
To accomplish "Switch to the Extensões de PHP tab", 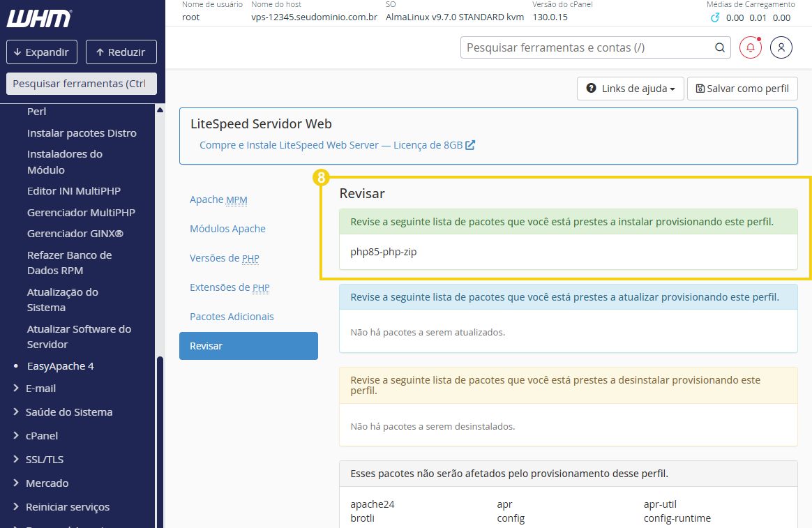I will coord(230,287).
